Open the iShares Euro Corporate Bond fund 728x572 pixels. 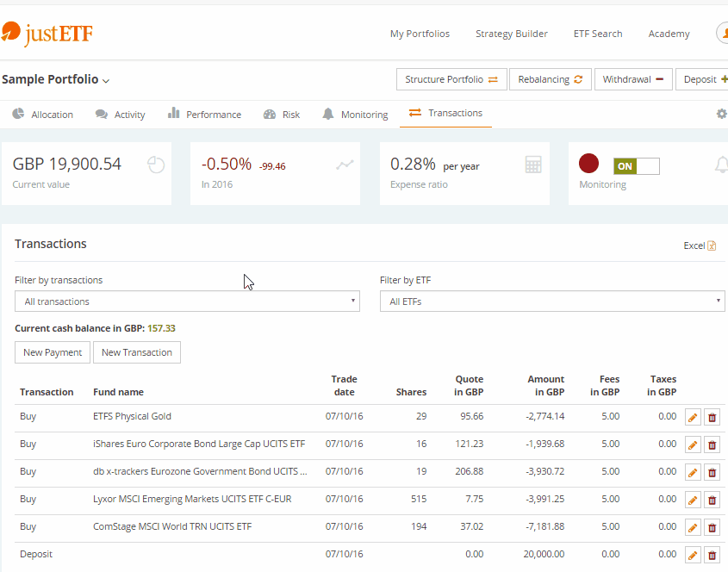click(x=199, y=444)
